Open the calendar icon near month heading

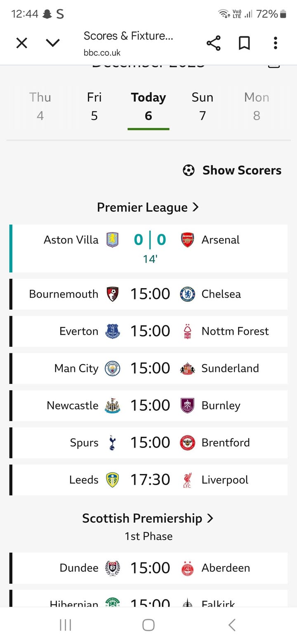coord(274,65)
